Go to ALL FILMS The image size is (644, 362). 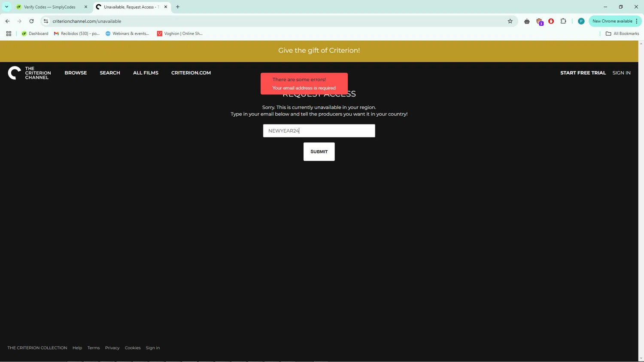pyautogui.click(x=146, y=73)
